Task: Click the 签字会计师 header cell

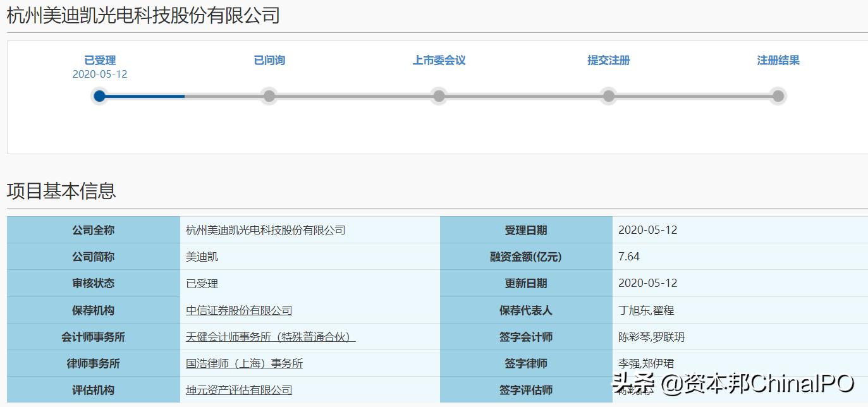Action: coord(526,337)
